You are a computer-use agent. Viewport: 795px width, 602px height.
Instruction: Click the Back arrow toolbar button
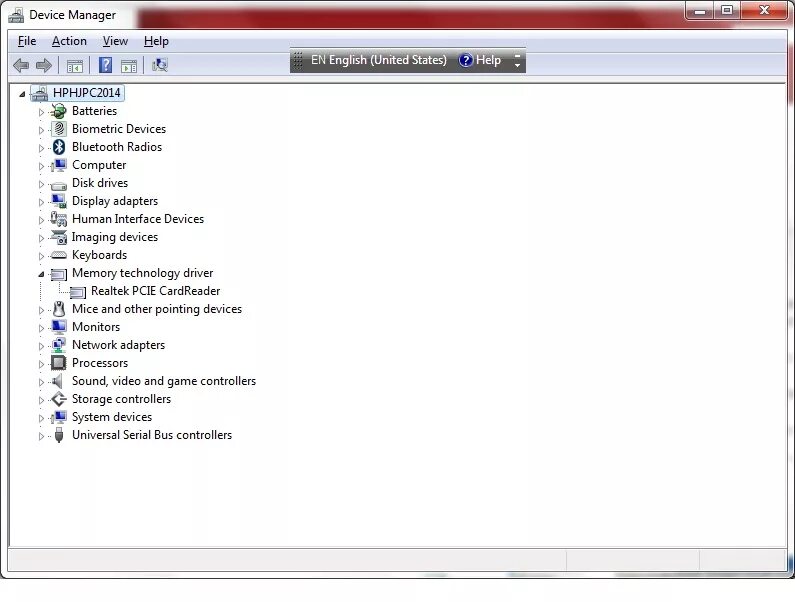click(21, 65)
